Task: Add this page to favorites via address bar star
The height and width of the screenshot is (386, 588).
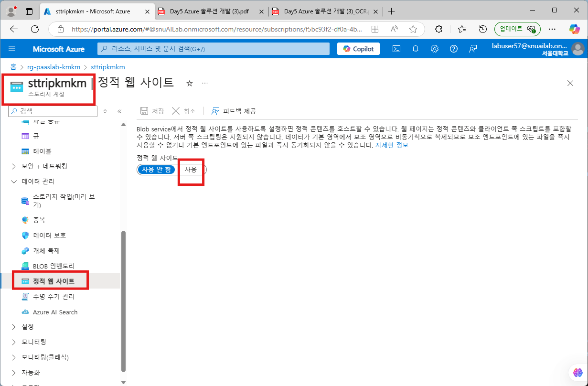Action: [413, 29]
